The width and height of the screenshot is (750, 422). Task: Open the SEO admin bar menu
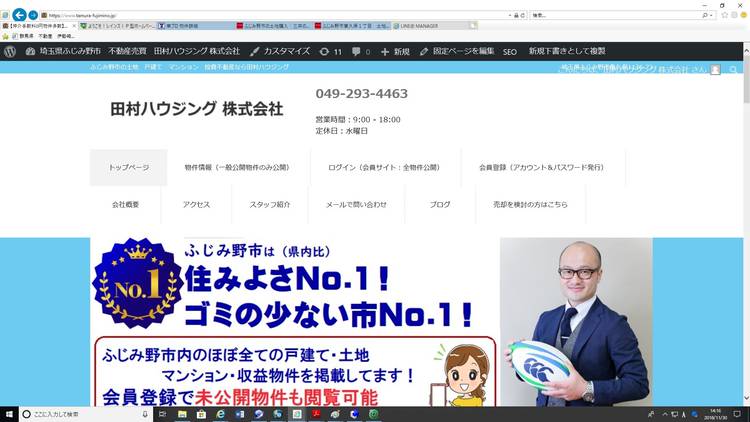[510, 51]
